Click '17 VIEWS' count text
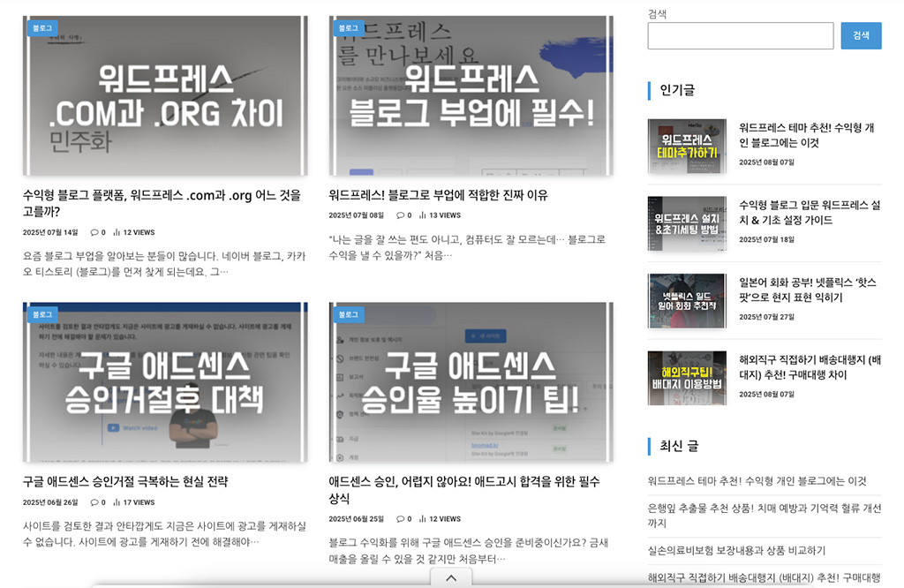 (x=139, y=502)
